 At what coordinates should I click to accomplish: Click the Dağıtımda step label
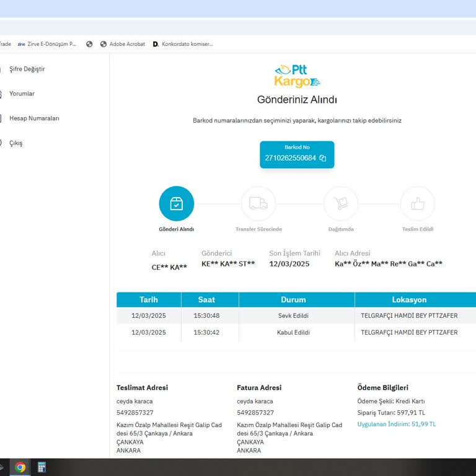(x=341, y=229)
